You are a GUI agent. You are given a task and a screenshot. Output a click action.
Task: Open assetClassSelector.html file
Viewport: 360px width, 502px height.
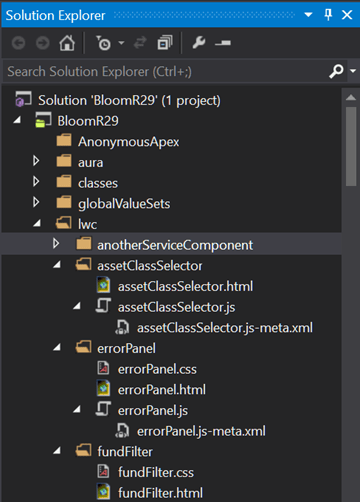click(185, 286)
